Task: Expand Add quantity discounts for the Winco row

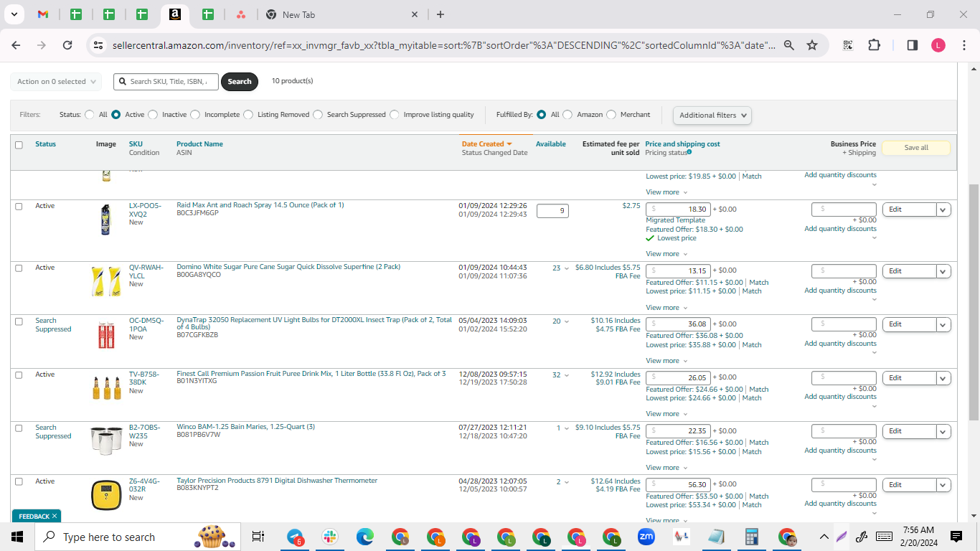Action: (x=840, y=451)
